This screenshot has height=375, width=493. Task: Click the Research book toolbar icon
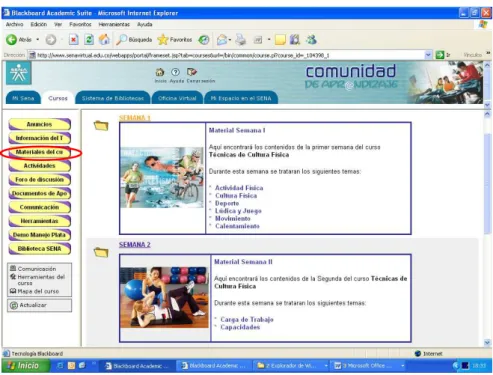pyautogui.click(x=295, y=40)
